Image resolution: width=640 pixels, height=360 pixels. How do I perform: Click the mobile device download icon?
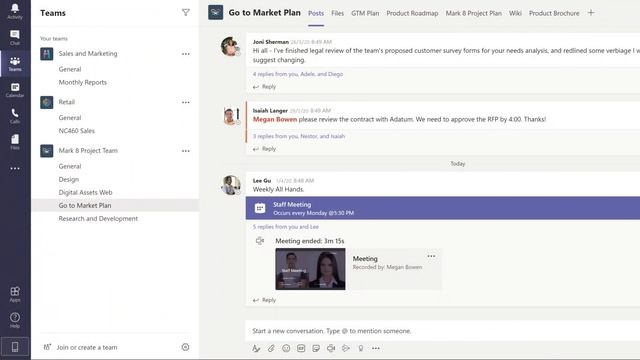[x=15, y=347]
